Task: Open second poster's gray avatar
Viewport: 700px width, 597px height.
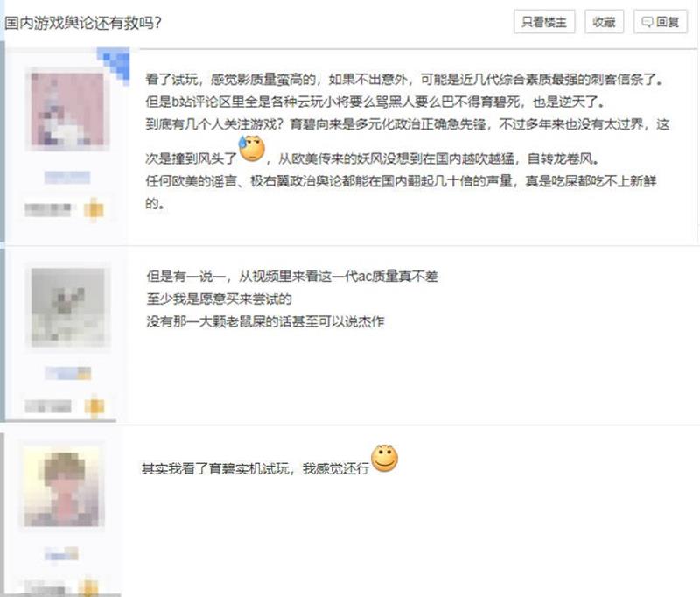Action: pos(68,306)
